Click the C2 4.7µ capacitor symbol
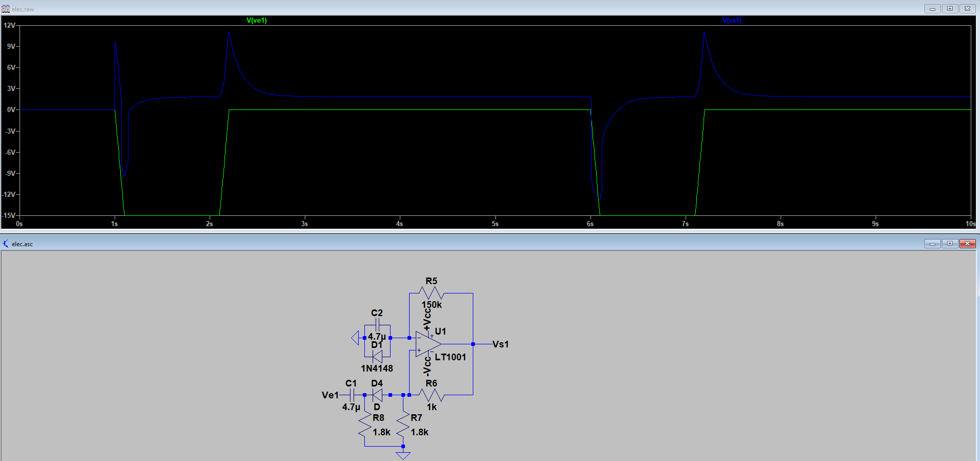 (x=377, y=325)
